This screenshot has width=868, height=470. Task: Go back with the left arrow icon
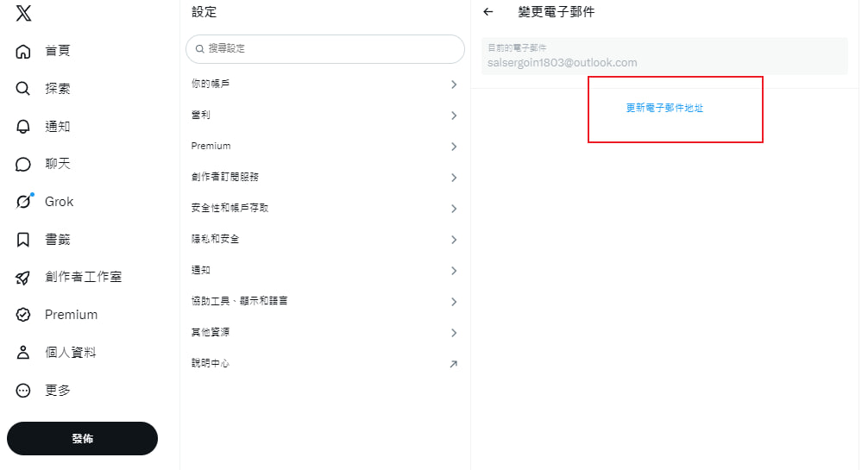tap(488, 11)
